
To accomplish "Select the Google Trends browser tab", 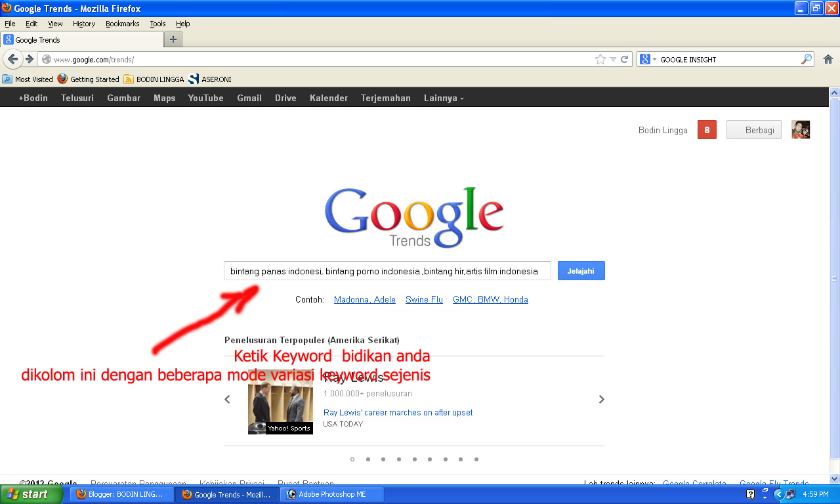I will (x=81, y=39).
